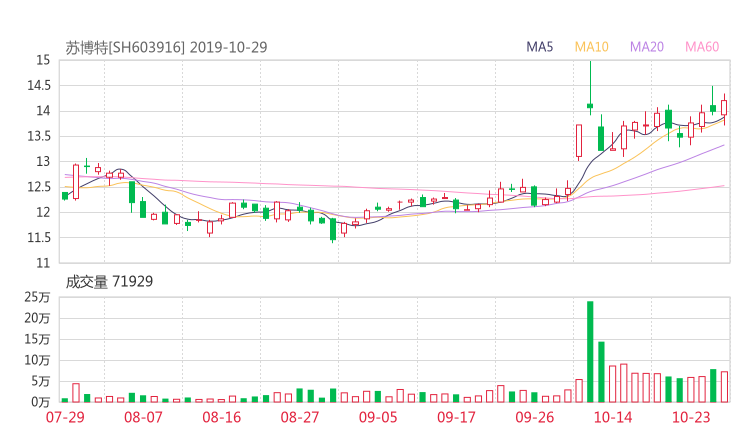The height and width of the screenshot is (440, 740).
Task: Click the 11.5 price axis label
Action: coord(39,238)
